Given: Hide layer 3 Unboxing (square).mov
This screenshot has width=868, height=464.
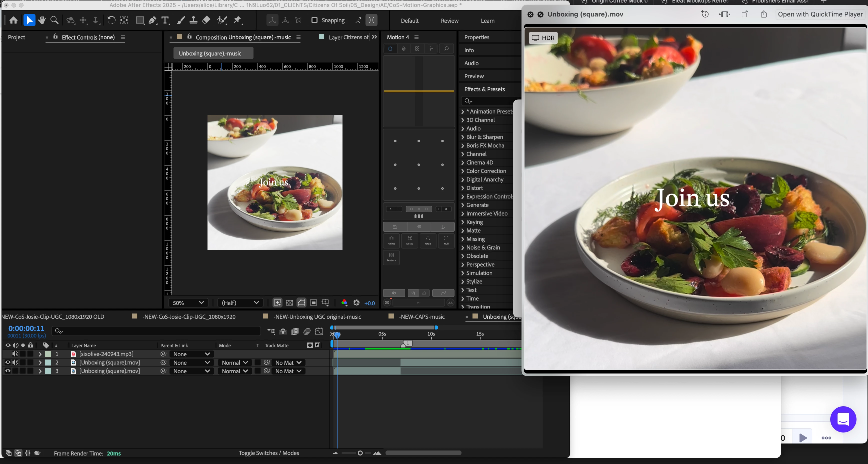Looking at the screenshot, I should (x=8, y=371).
